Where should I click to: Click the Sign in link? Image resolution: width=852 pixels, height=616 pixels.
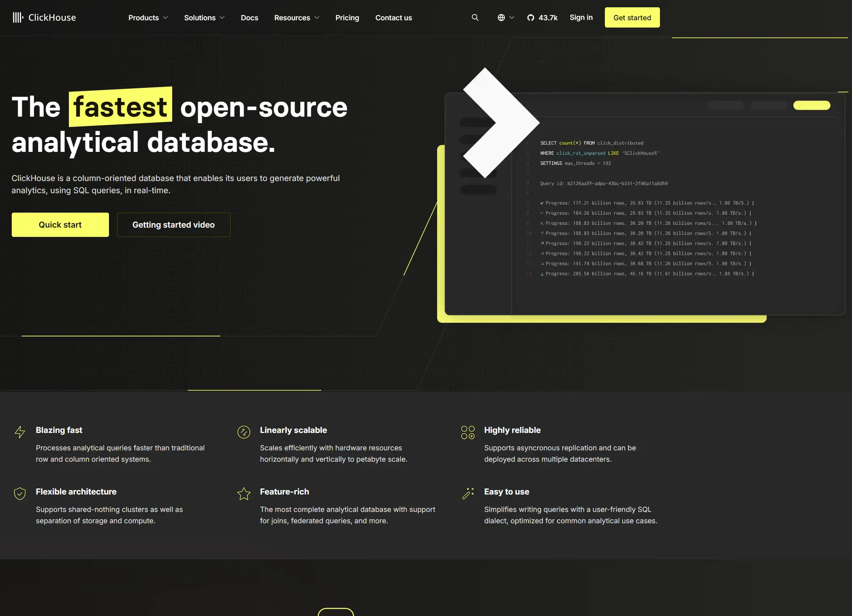(x=581, y=17)
